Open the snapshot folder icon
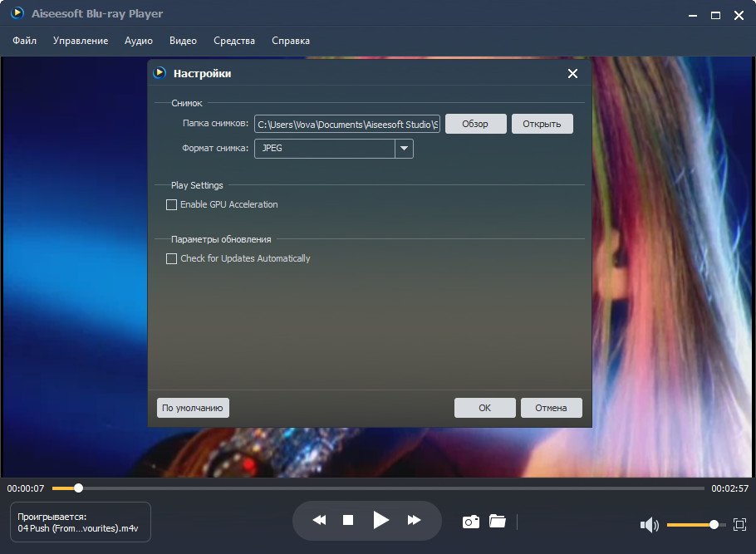 tap(498, 522)
